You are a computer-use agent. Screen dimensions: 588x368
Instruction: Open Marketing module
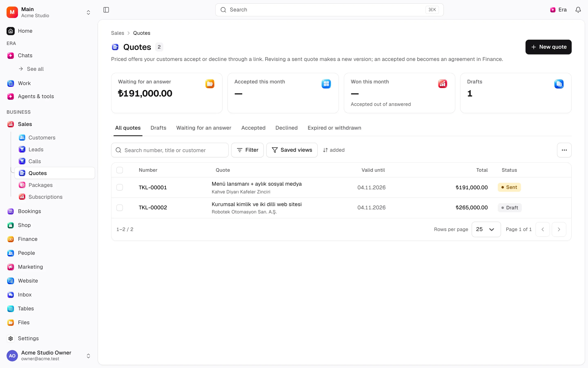pyautogui.click(x=30, y=267)
